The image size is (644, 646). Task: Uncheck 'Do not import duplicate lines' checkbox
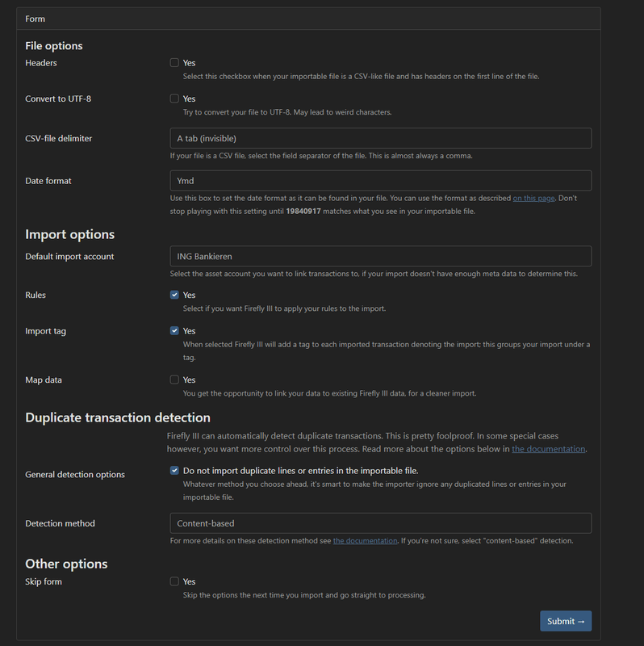pos(174,470)
